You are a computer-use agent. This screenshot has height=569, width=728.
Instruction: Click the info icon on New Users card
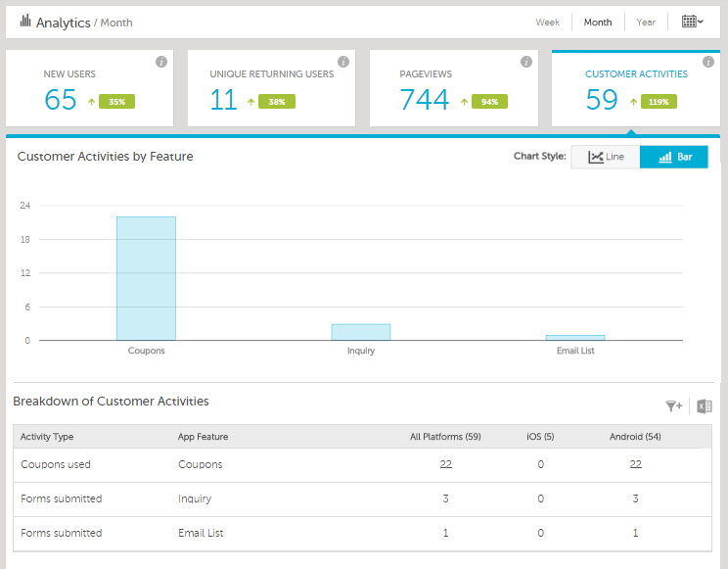pos(161,62)
